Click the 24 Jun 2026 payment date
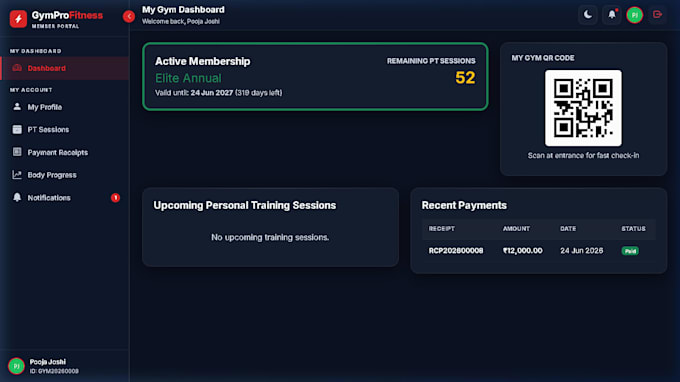This screenshot has width=680, height=382. (x=582, y=251)
